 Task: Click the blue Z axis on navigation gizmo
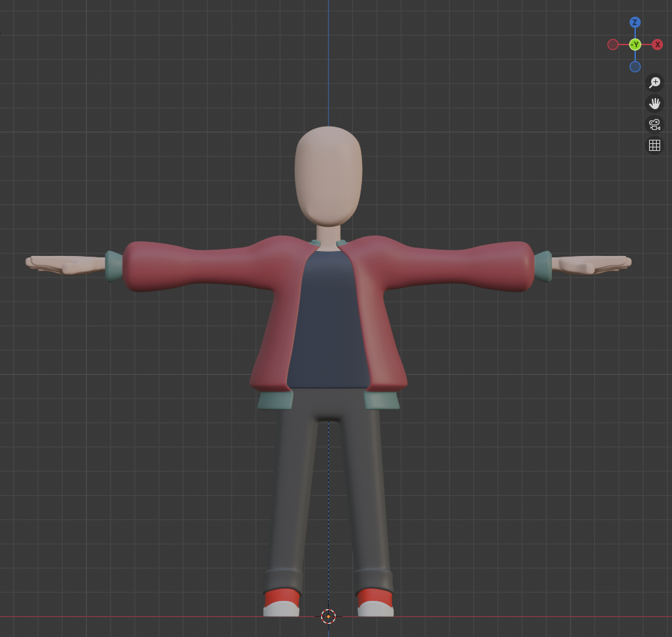click(x=634, y=22)
